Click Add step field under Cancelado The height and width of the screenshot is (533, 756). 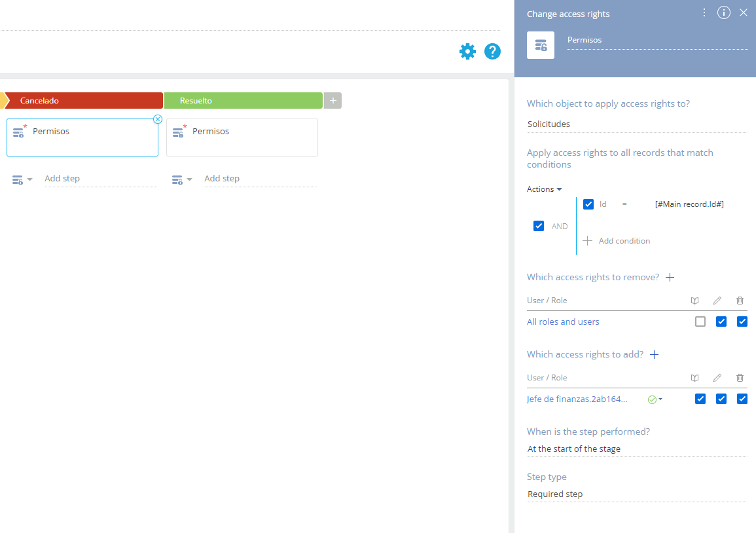(100, 179)
